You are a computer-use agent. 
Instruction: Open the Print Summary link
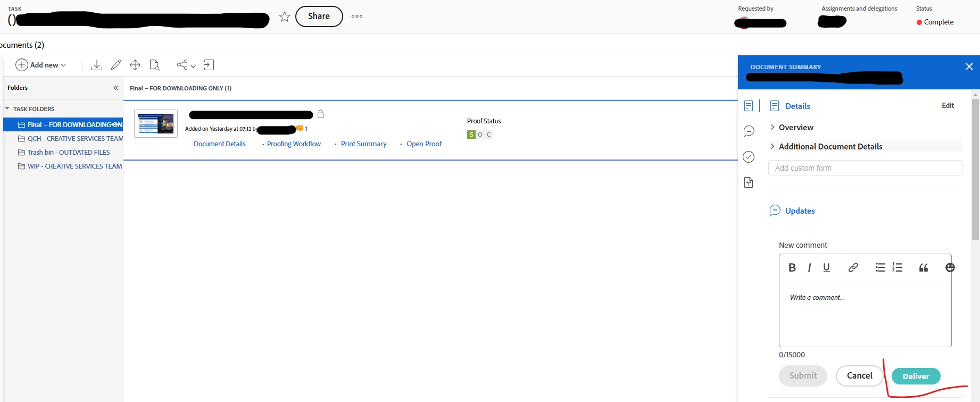coord(363,144)
